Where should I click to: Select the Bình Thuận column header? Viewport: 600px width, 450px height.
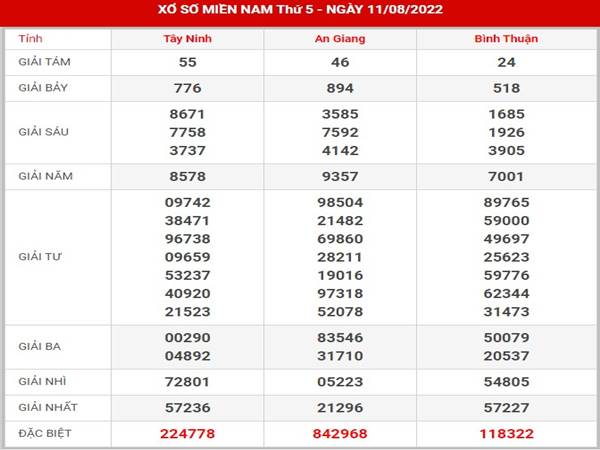coord(506,39)
